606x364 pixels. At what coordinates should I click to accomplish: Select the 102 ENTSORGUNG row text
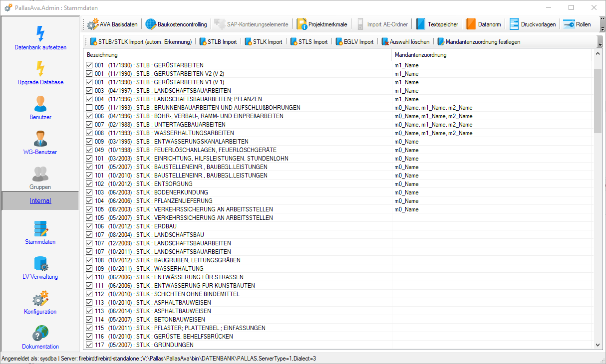[143, 184]
